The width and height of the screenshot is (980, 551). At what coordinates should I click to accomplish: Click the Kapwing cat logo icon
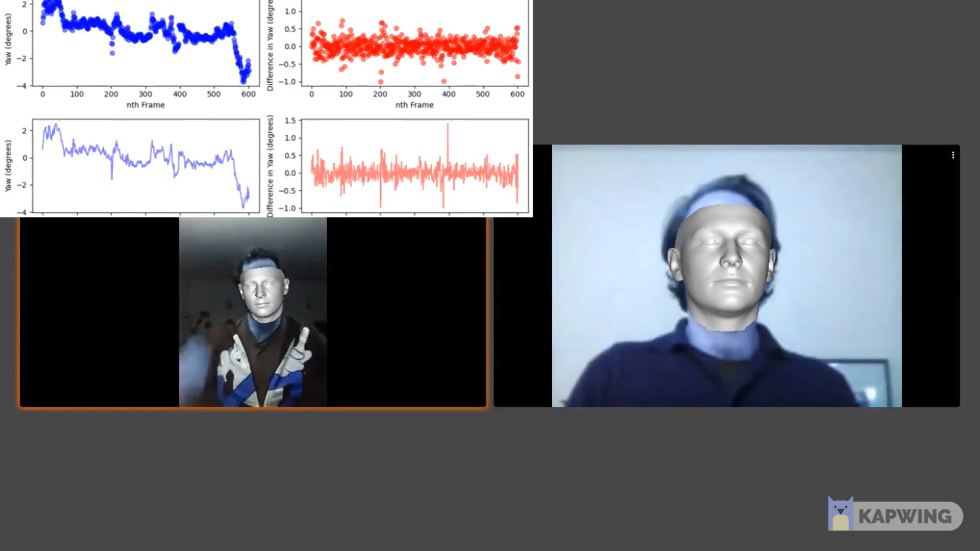(840, 514)
